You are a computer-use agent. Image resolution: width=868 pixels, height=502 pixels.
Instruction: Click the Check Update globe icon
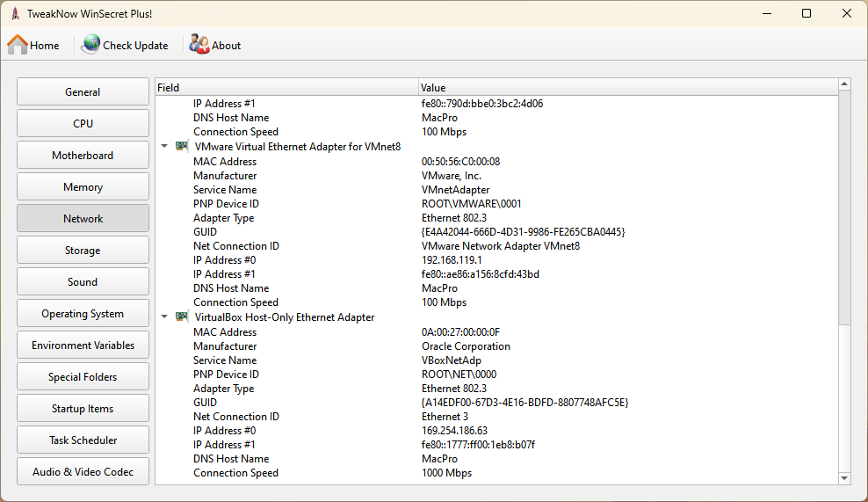click(90, 44)
